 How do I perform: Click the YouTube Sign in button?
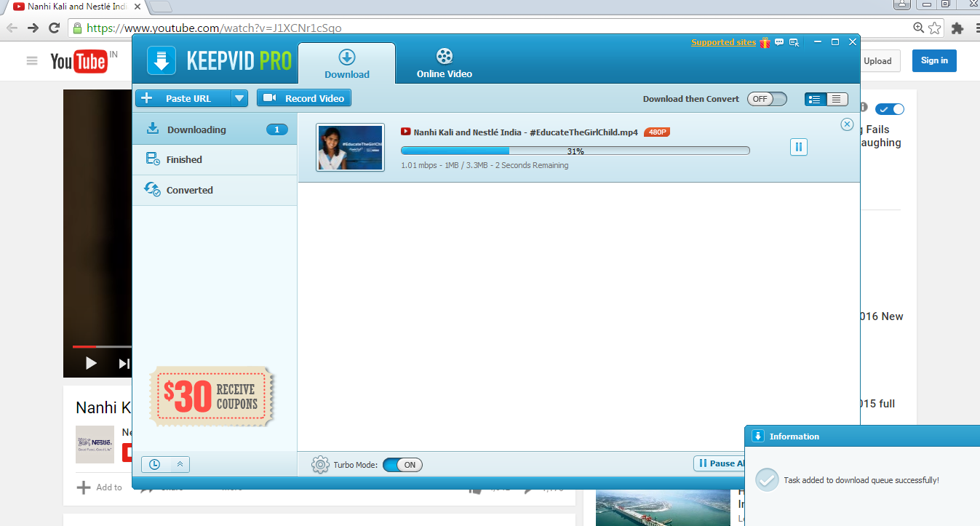pyautogui.click(x=934, y=61)
